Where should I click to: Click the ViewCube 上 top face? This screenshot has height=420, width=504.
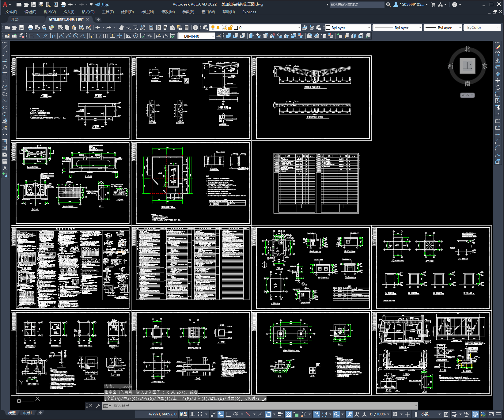point(468,66)
